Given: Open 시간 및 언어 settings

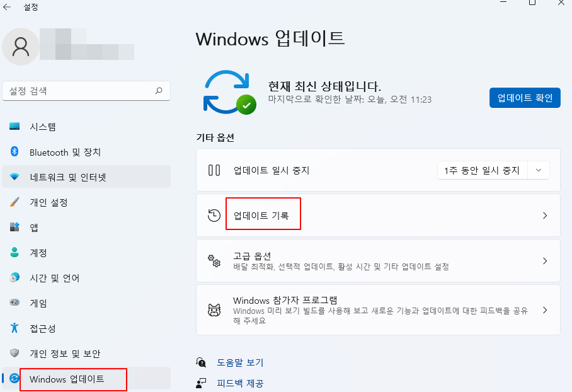Looking at the screenshot, I should pyautogui.click(x=86, y=278).
